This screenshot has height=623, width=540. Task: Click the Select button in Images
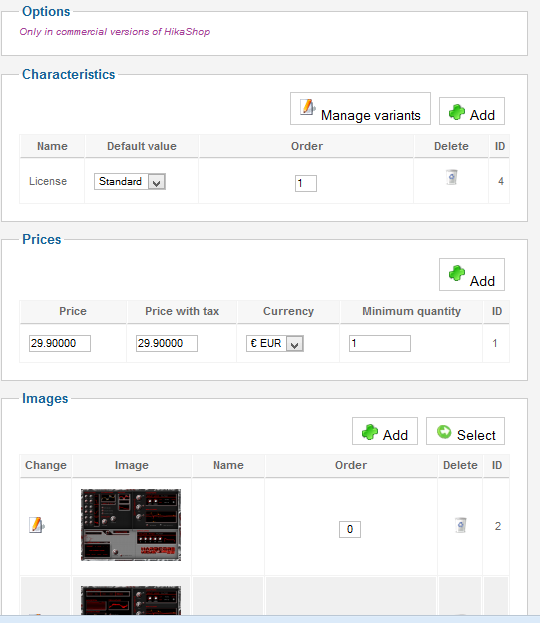465,431
